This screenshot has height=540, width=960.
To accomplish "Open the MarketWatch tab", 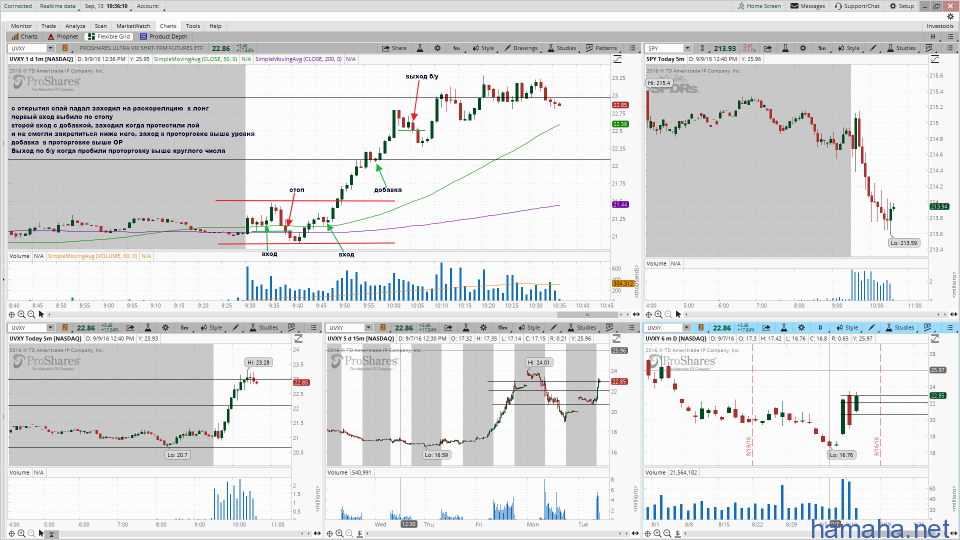I will pos(133,26).
